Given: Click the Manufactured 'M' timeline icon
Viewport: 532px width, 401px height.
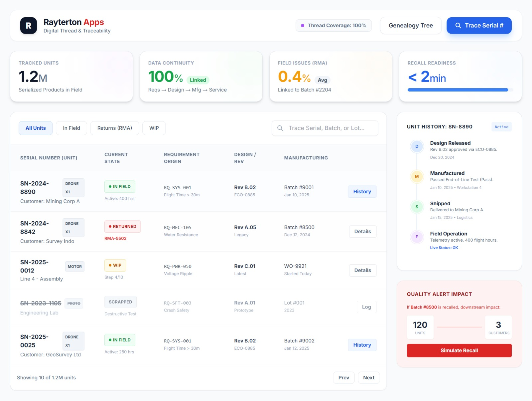Looking at the screenshot, I should click(x=417, y=177).
